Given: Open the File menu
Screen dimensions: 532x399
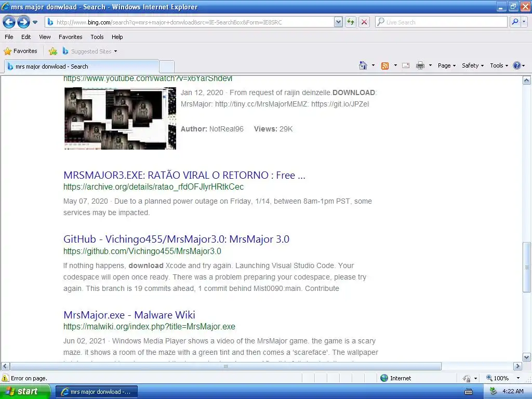Looking at the screenshot, I should tap(9, 37).
